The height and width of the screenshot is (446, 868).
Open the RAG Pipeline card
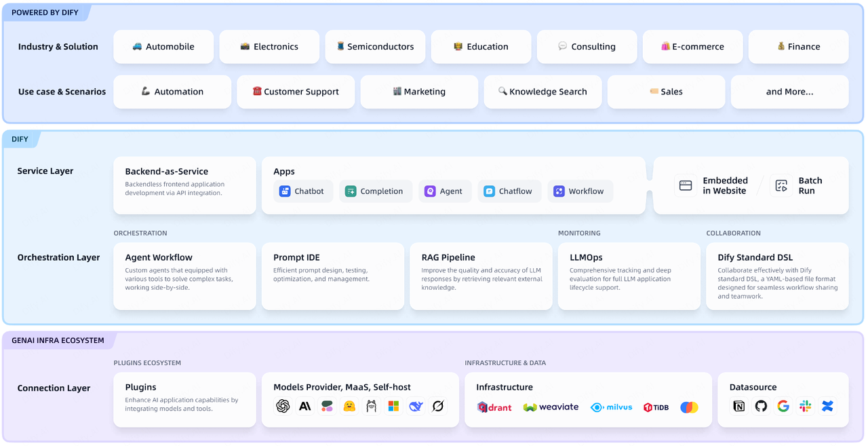pyautogui.click(x=481, y=276)
